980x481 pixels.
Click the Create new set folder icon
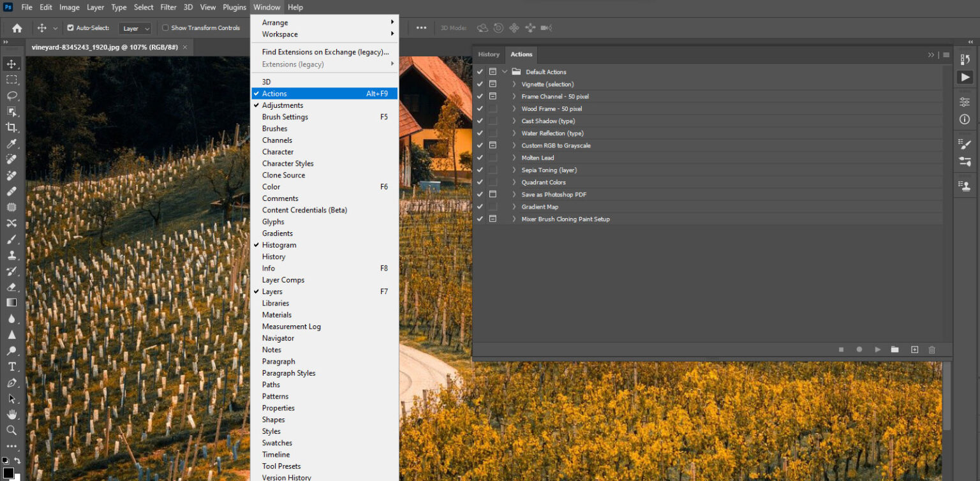point(895,350)
